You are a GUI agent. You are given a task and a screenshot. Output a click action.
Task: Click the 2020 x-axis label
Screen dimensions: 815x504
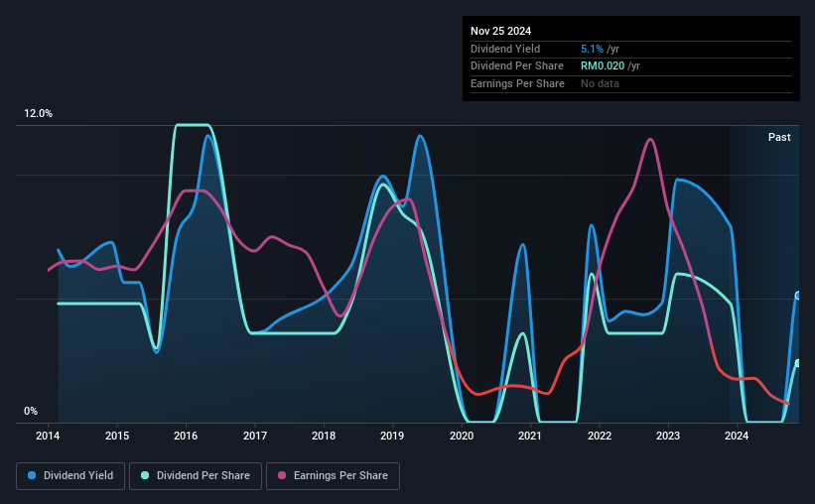click(462, 436)
